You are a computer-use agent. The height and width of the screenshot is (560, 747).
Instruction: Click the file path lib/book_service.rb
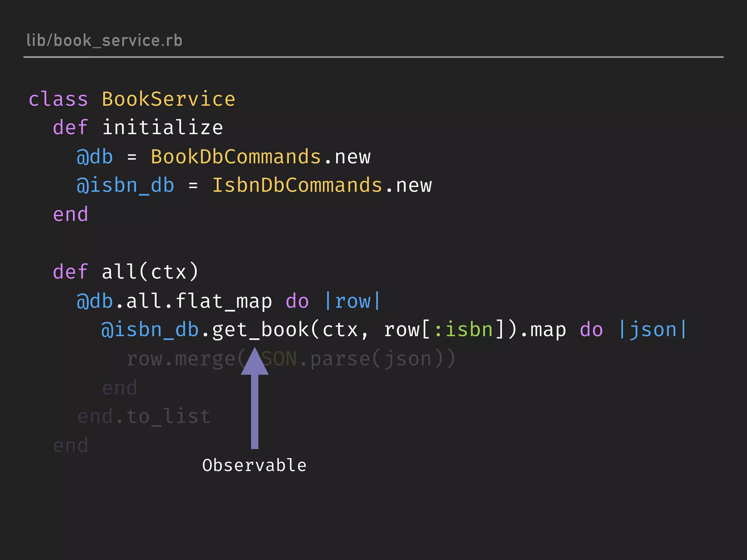tap(104, 40)
